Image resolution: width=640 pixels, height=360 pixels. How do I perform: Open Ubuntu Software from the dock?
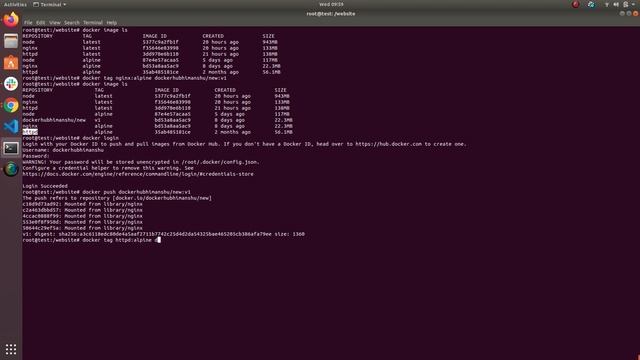[x=11, y=62]
